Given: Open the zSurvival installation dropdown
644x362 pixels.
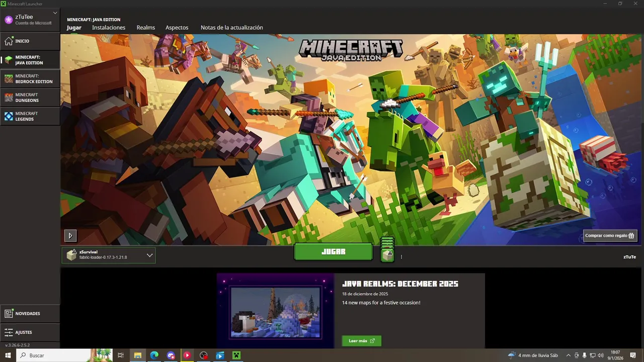Looking at the screenshot, I should pos(109,255).
